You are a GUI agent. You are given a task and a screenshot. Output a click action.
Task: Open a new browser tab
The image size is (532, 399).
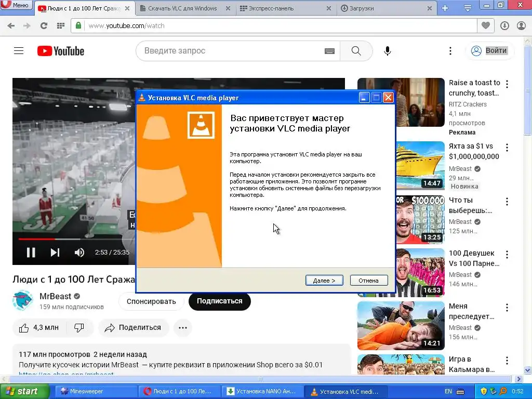click(445, 8)
